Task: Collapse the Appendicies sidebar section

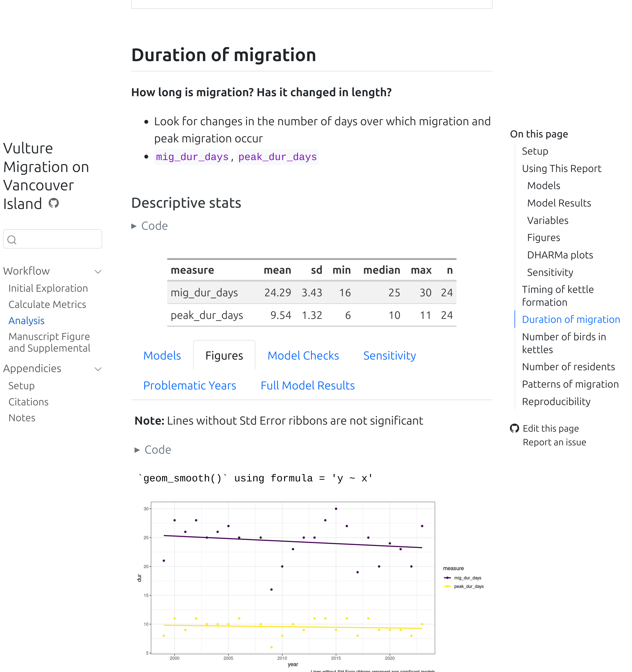Action: [98, 369]
